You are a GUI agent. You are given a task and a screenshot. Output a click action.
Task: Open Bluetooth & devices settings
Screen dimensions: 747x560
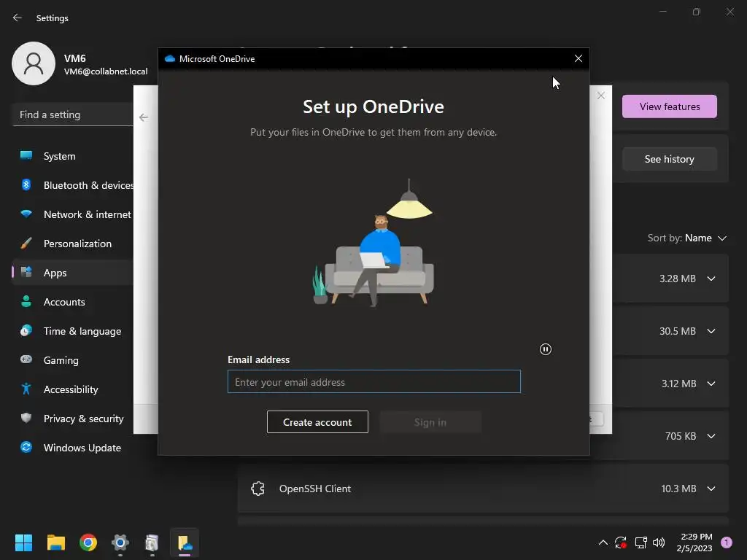pos(72,185)
